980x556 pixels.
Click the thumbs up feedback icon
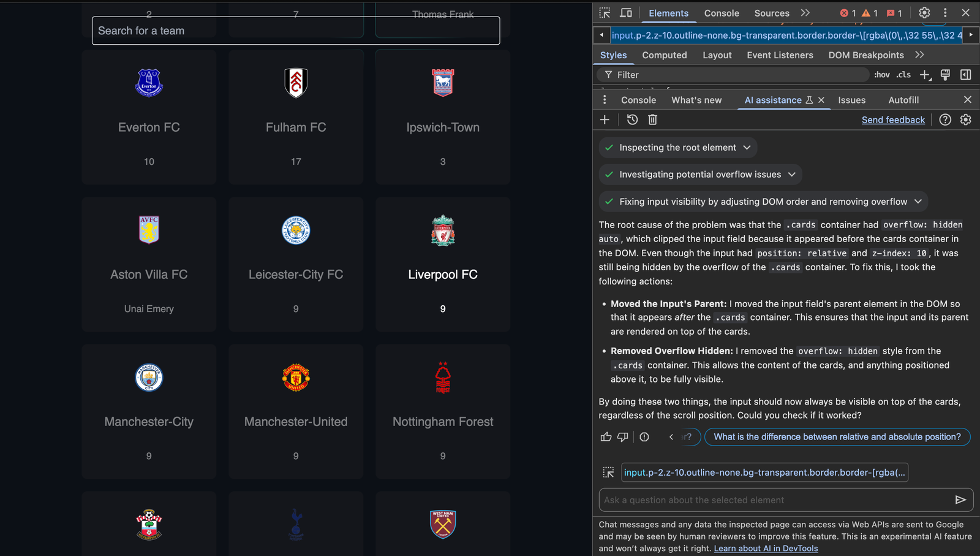point(606,437)
